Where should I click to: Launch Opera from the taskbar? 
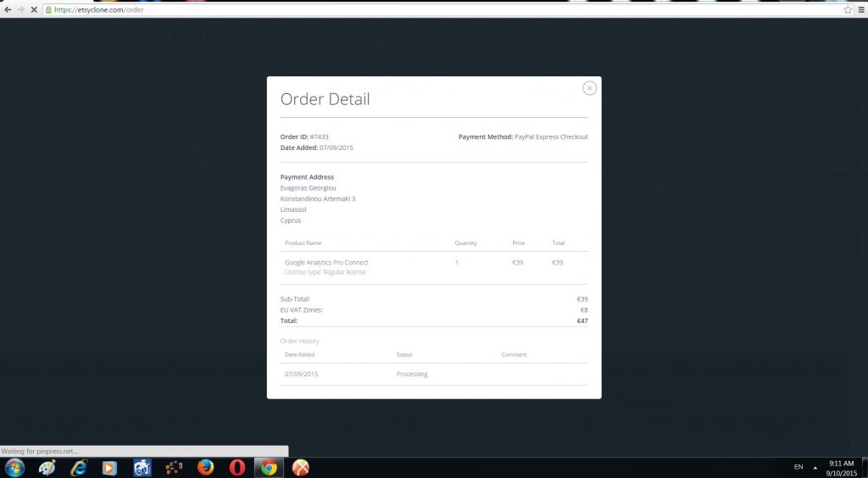[x=237, y=468]
